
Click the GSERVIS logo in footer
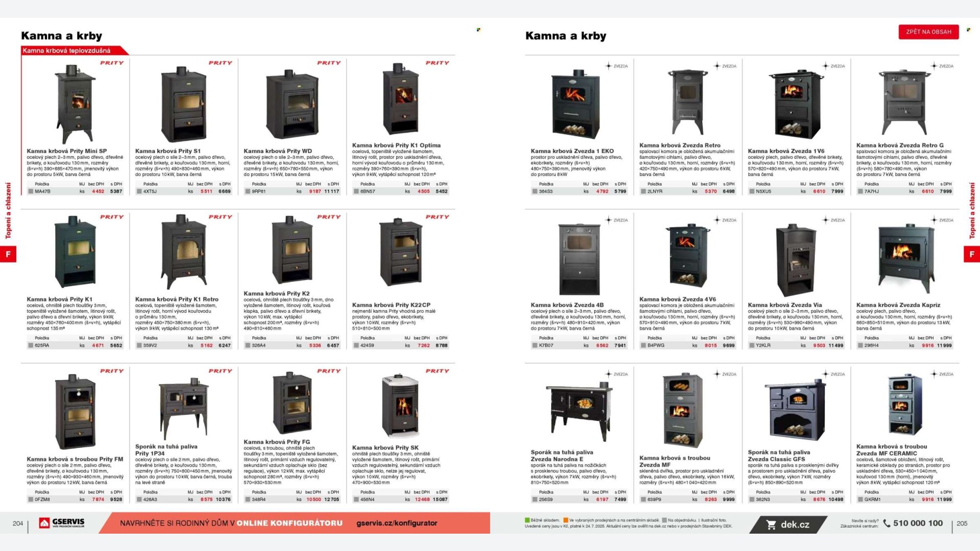pyautogui.click(x=62, y=523)
